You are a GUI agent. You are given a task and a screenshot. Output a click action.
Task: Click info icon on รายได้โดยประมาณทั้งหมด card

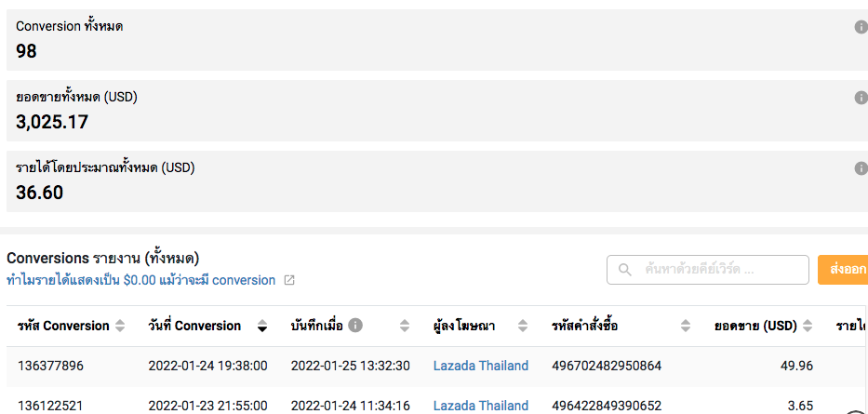pyautogui.click(x=861, y=168)
